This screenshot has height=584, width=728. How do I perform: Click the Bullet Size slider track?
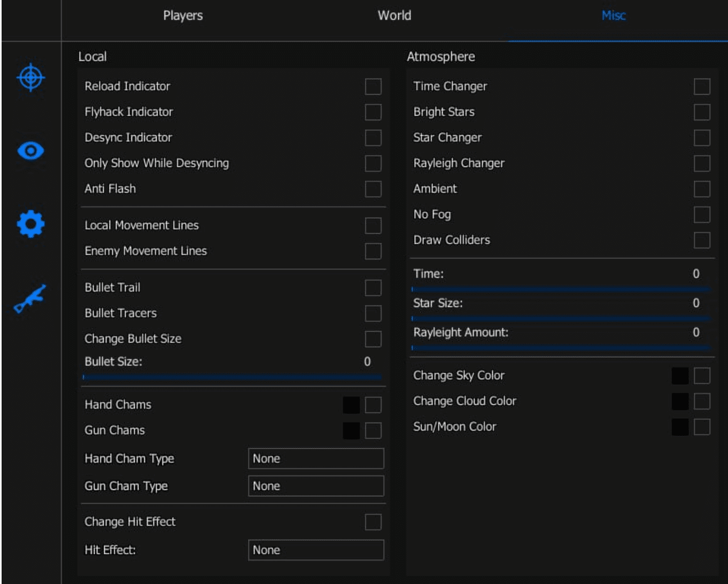(x=233, y=377)
